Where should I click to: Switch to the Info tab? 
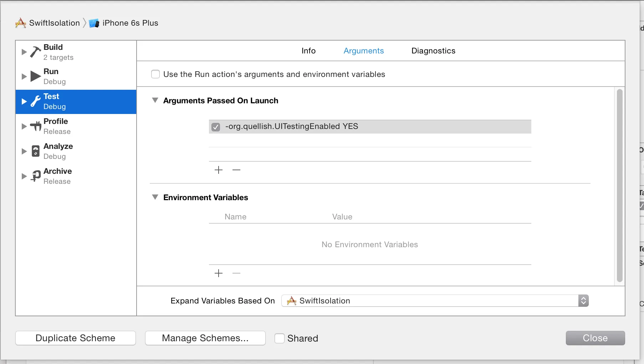click(308, 51)
